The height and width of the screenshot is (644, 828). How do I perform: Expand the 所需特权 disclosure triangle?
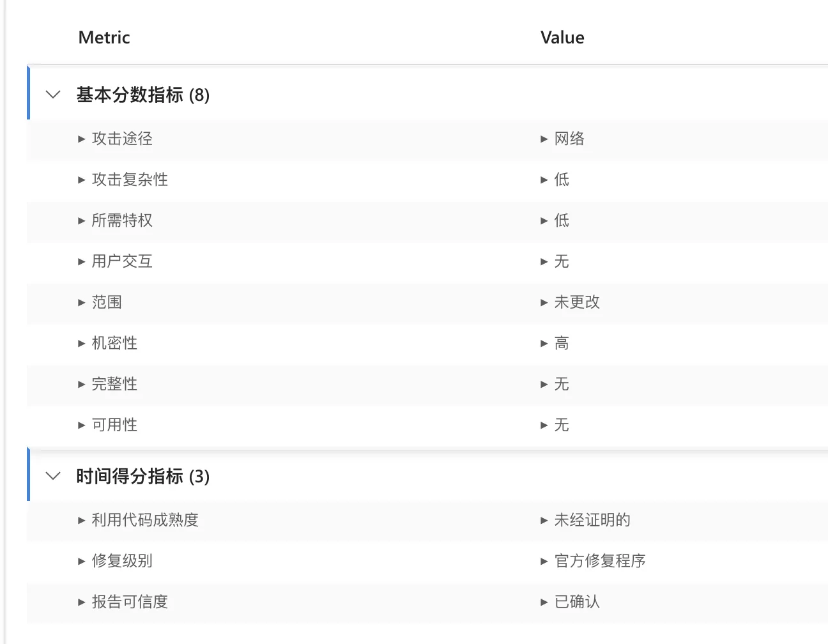(81, 220)
